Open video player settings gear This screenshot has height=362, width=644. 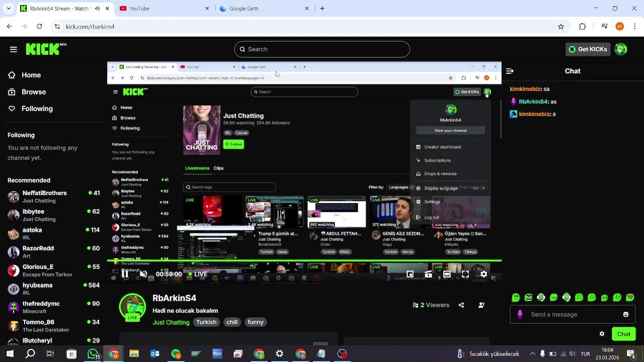484,274
